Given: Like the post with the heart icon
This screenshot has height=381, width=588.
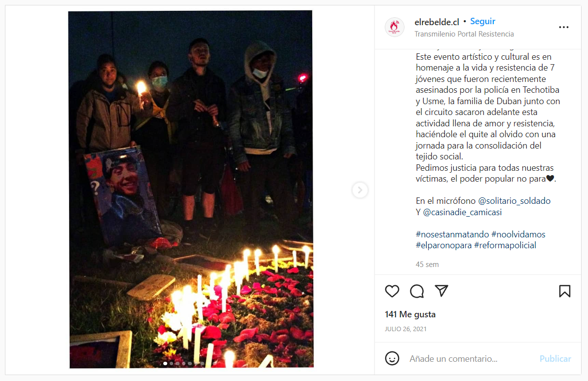Looking at the screenshot, I should [x=392, y=291].
